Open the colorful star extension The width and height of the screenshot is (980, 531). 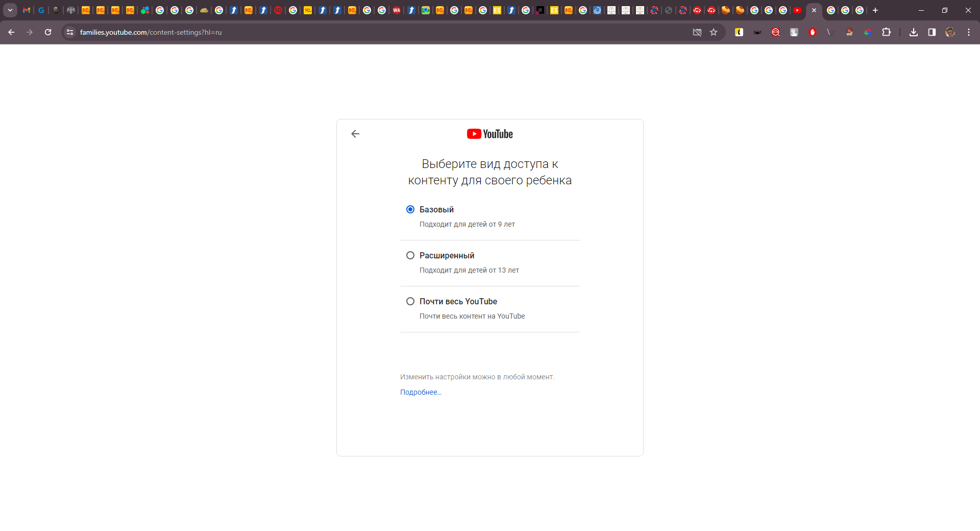[868, 32]
